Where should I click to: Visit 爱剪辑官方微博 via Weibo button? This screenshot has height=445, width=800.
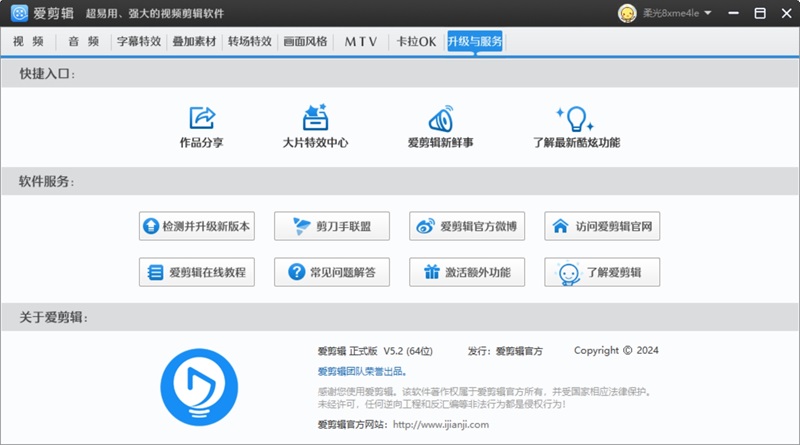pos(467,226)
